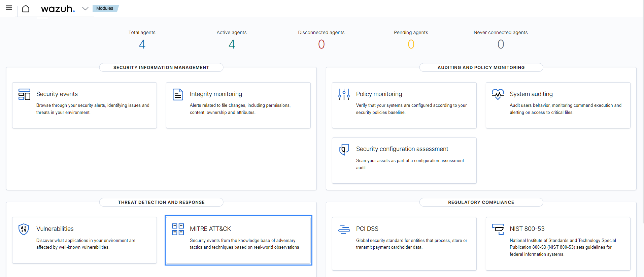Open the Policy monitoring module title
Image resolution: width=644 pixels, height=277 pixels.
(379, 94)
